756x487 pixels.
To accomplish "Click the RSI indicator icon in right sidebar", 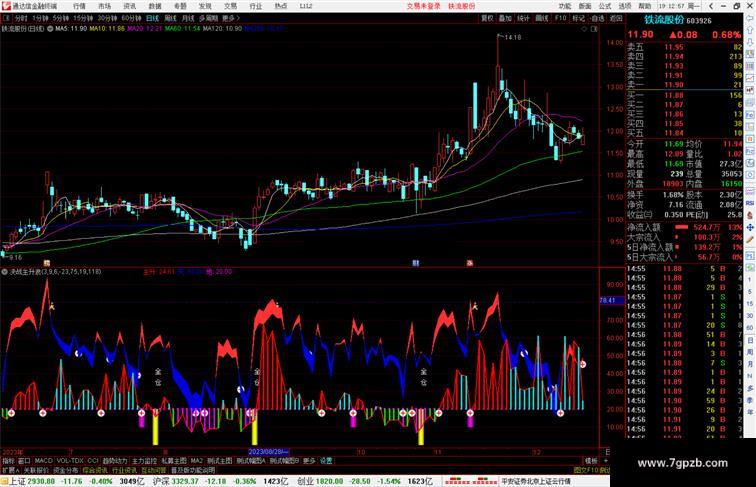I will click(750, 203).
